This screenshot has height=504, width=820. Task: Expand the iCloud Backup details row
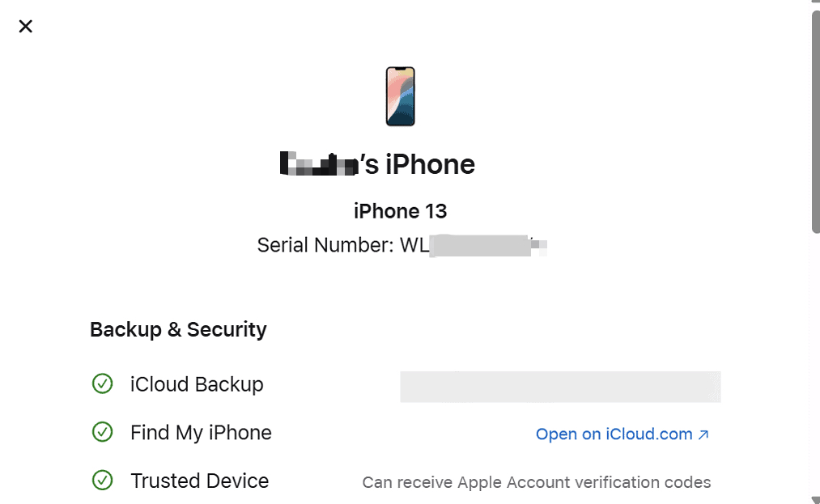(x=197, y=384)
